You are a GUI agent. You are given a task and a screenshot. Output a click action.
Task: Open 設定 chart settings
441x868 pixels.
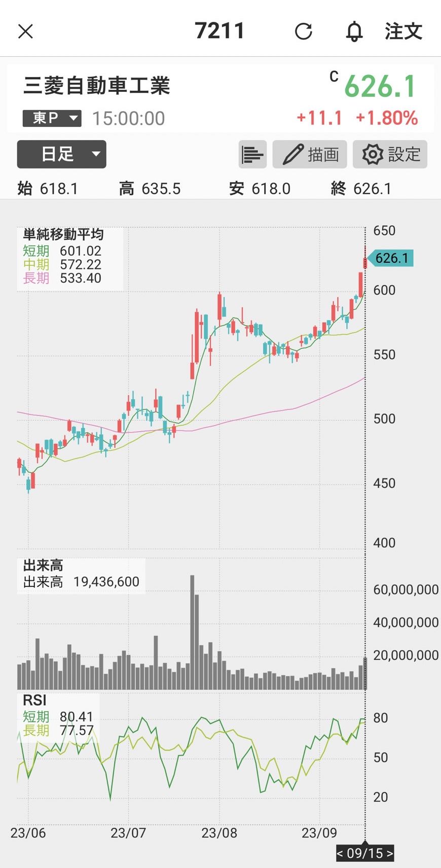click(x=390, y=154)
